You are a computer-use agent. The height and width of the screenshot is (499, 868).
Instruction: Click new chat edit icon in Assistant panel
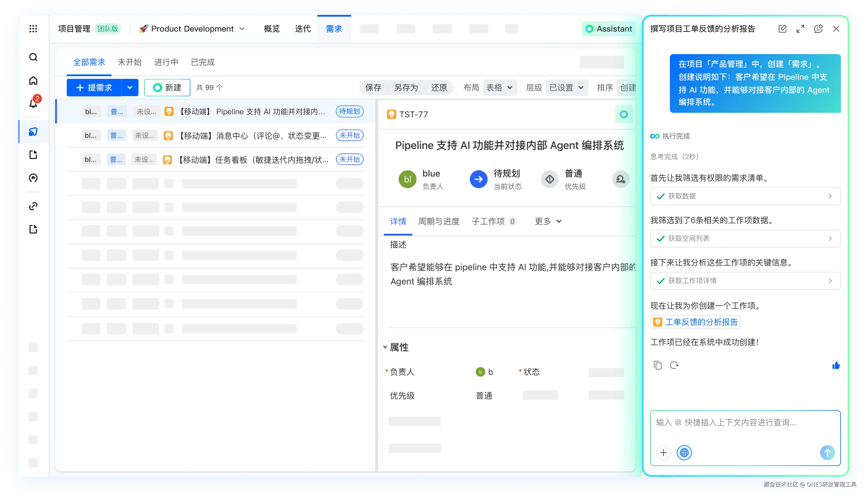(x=782, y=29)
